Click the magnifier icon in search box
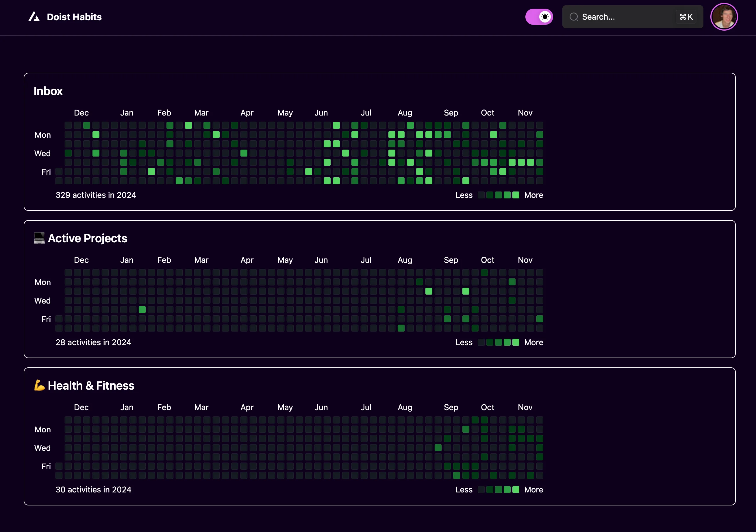Screen dimensions: 756x532 tap(574, 17)
